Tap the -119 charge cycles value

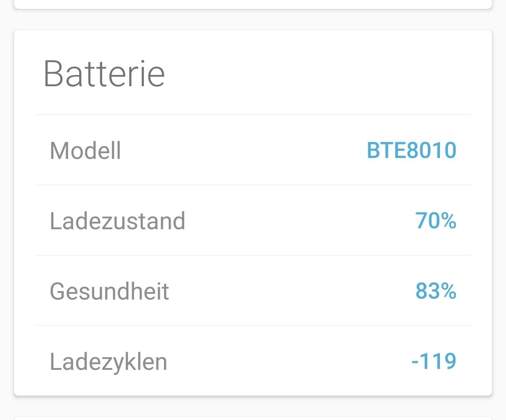click(433, 361)
